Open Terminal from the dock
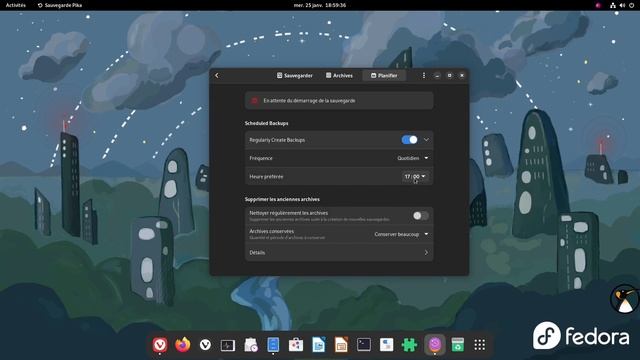This screenshot has height=360, width=640. [364, 345]
